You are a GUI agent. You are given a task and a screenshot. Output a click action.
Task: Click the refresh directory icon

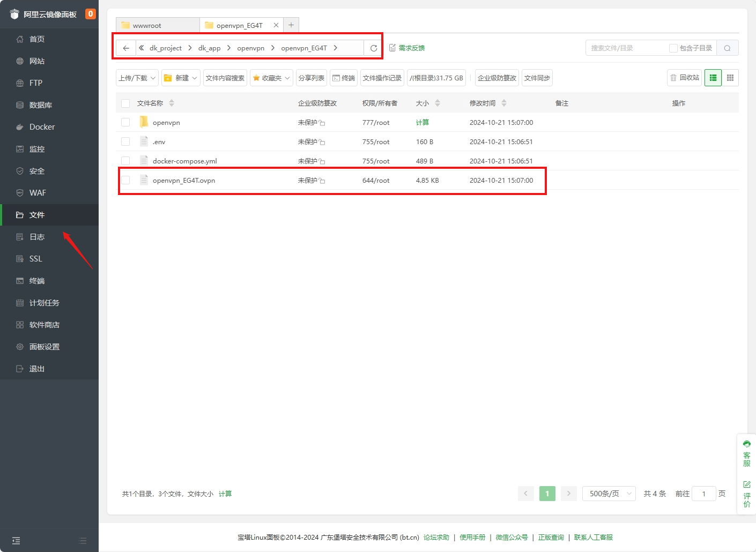click(x=373, y=48)
